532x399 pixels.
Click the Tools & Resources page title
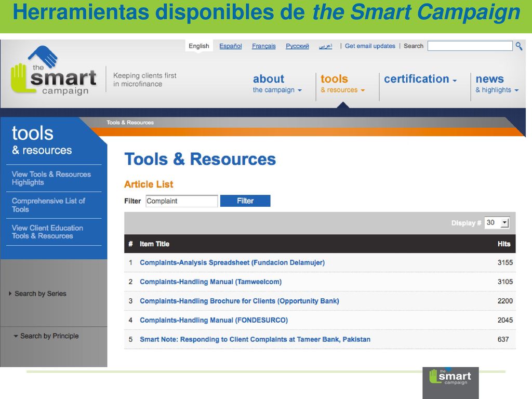[x=200, y=159]
